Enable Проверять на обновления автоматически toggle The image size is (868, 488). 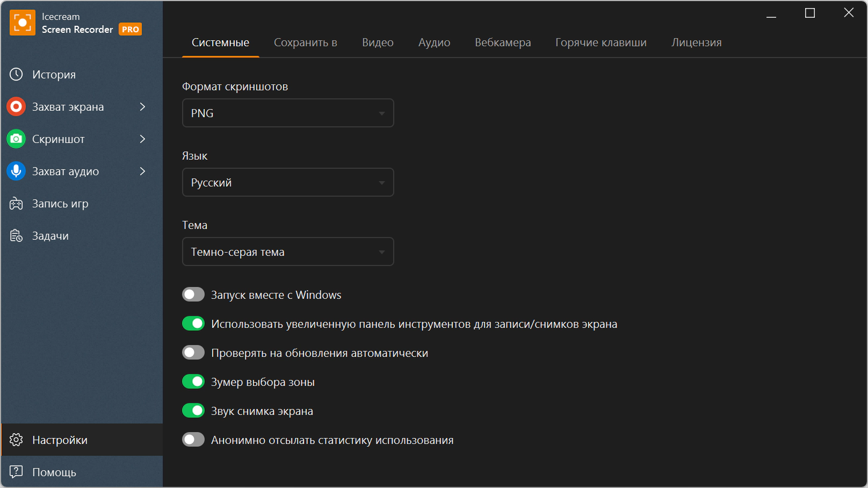(x=193, y=353)
